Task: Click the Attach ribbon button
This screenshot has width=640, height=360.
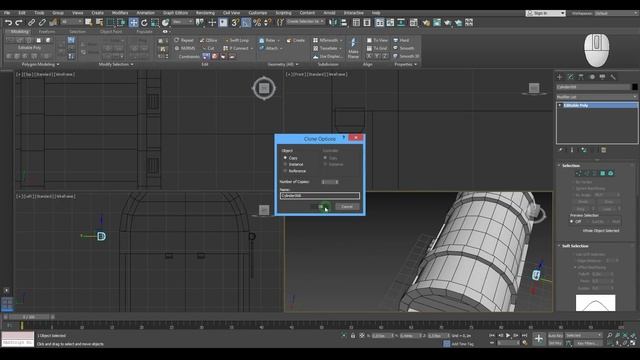Action: tap(270, 48)
